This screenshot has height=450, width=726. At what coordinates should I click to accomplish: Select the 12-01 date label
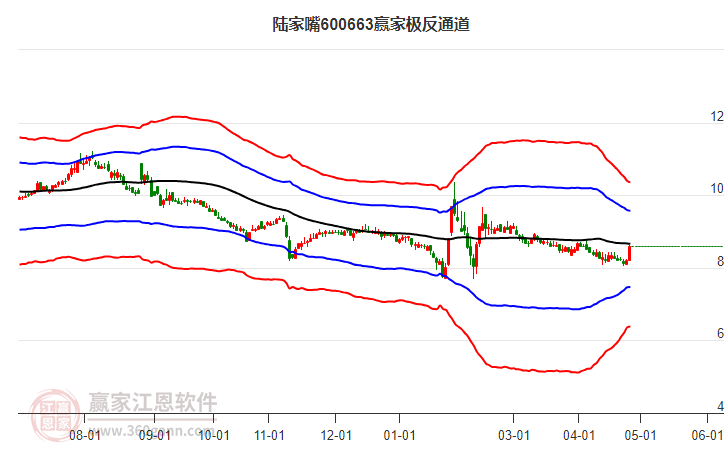(336, 435)
